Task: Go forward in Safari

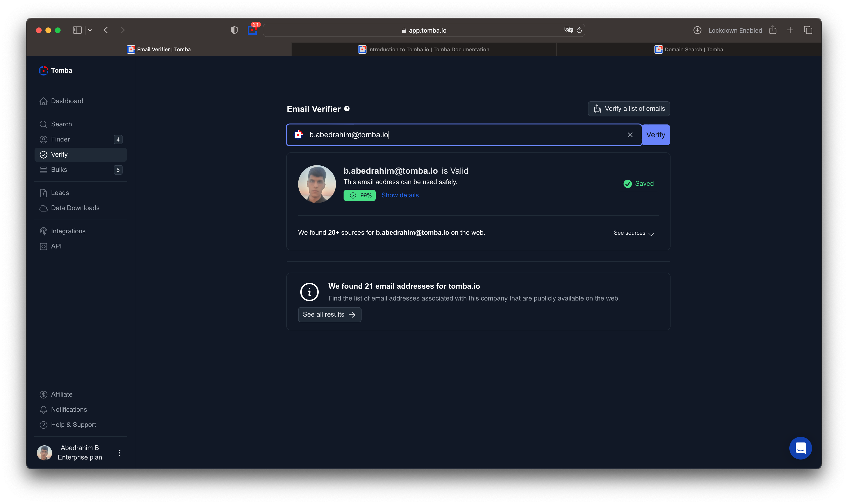Action: click(x=123, y=30)
